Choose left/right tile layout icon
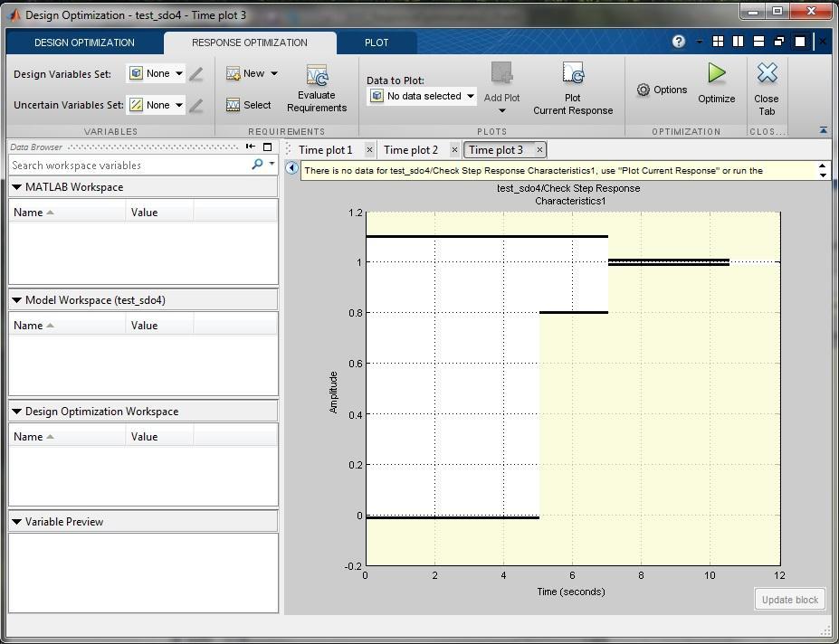Screen dimensions: 839x644 pos(739,42)
